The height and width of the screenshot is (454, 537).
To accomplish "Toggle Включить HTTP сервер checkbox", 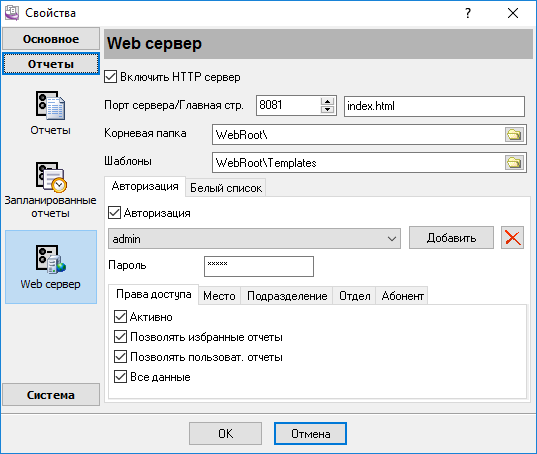I will click(x=111, y=77).
